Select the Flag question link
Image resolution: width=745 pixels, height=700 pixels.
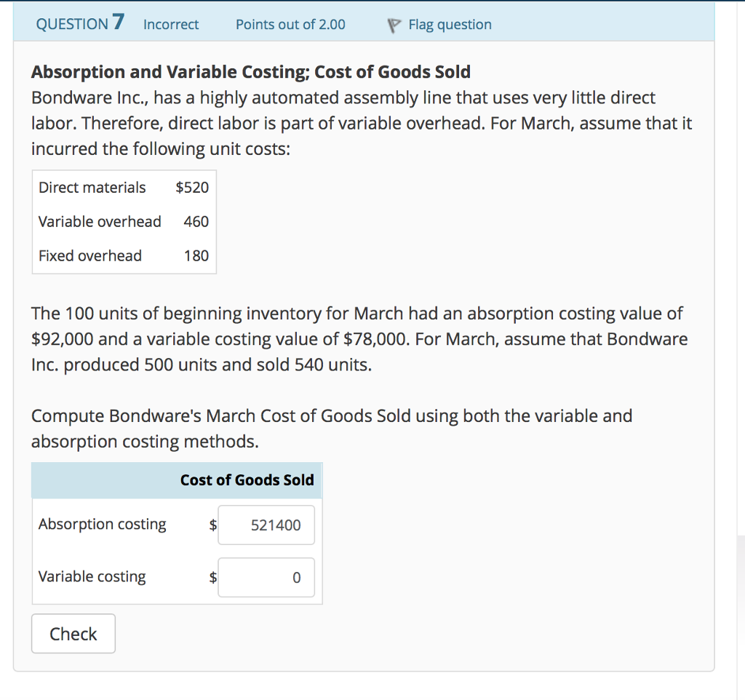[449, 24]
